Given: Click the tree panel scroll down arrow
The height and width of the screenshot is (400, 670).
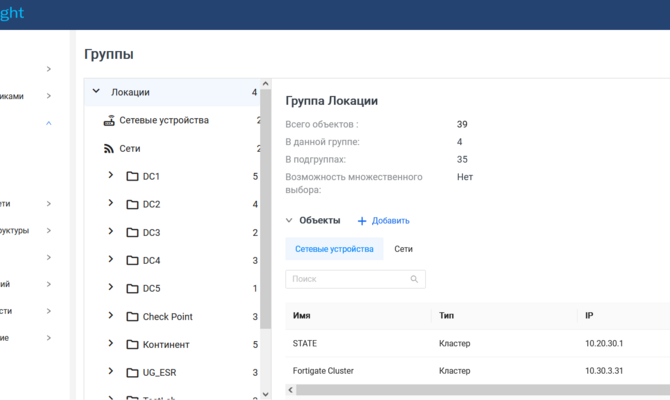Looking at the screenshot, I should click(265, 394).
